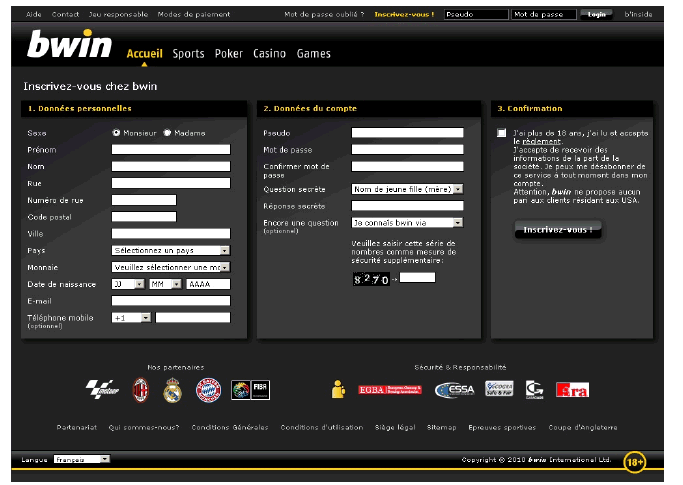Image resolution: width=683 pixels, height=485 pixels.
Task: Click the Real Madrid partner crest
Action: coord(172,389)
